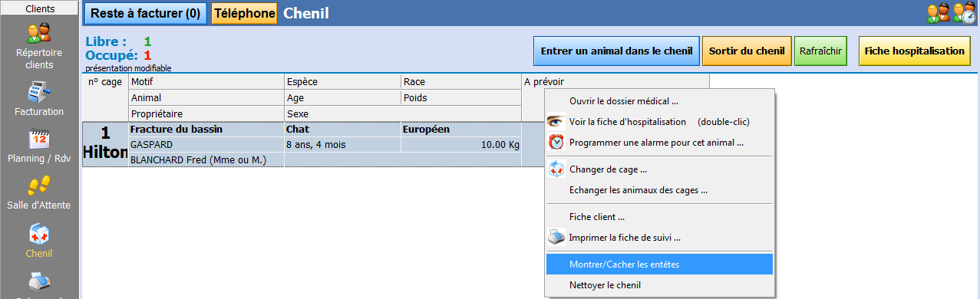Click the Libre : 1 counter

tap(119, 41)
